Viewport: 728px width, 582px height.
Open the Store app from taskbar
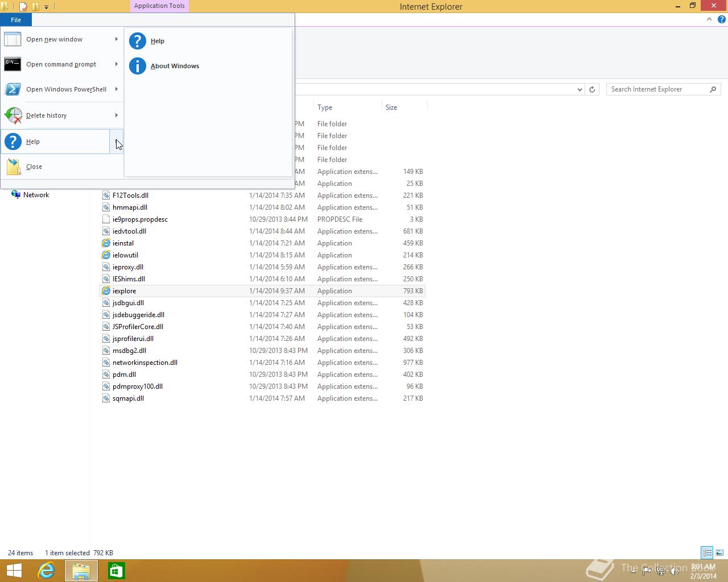tap(116, 571)
